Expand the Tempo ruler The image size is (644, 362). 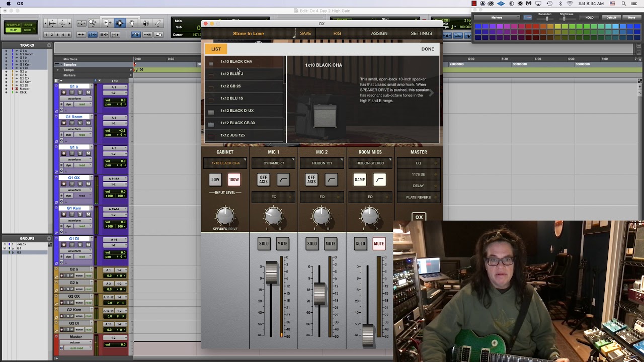(x=58, y=70)
